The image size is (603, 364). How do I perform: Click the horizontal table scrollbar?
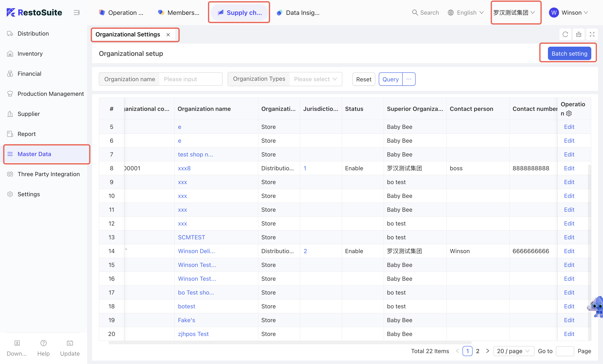pos(290,343)
